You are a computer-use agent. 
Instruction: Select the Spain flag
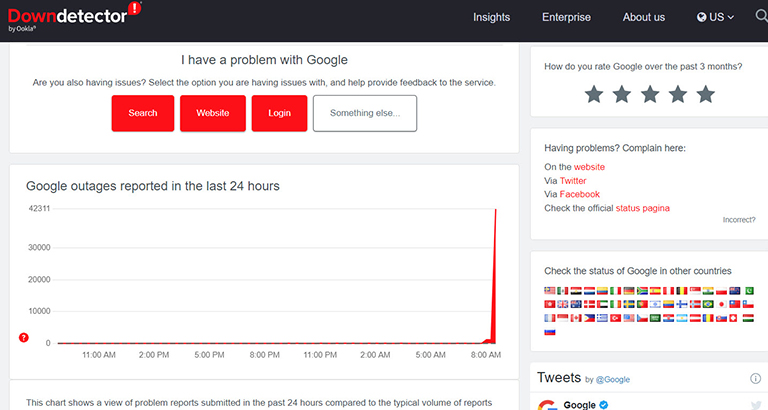tap(655, 290)
